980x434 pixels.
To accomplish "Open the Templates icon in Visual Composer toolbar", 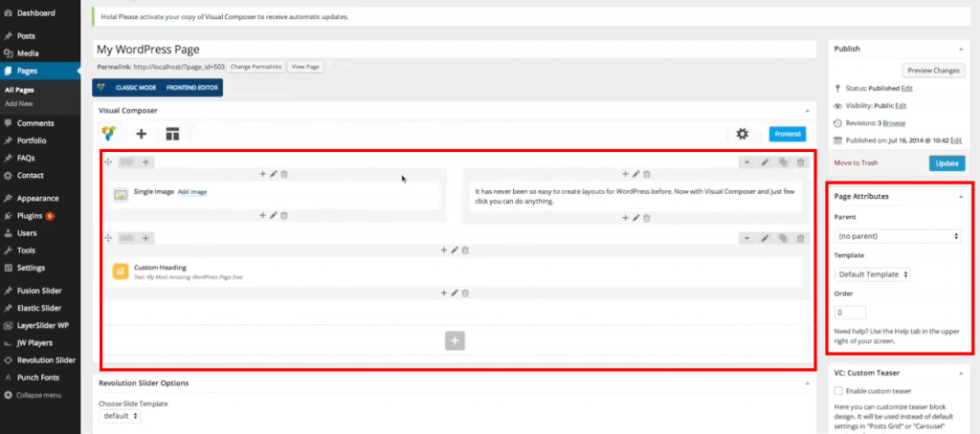I will pyautogui.click(x=173, y=134).
